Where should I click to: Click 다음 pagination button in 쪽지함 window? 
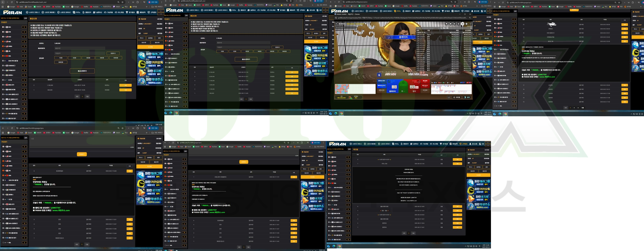click(413, 233)
